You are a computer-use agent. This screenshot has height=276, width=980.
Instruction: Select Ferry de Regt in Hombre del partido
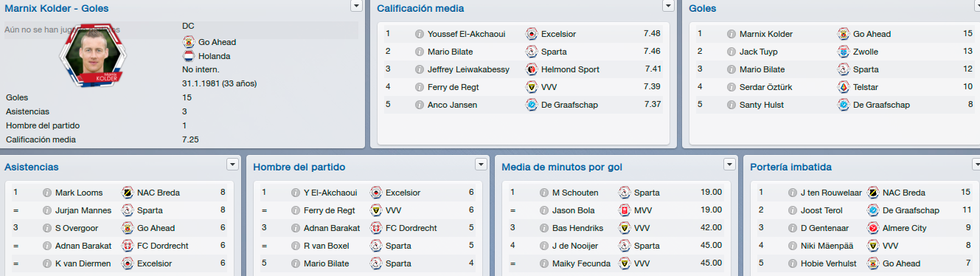click(328, 210)
